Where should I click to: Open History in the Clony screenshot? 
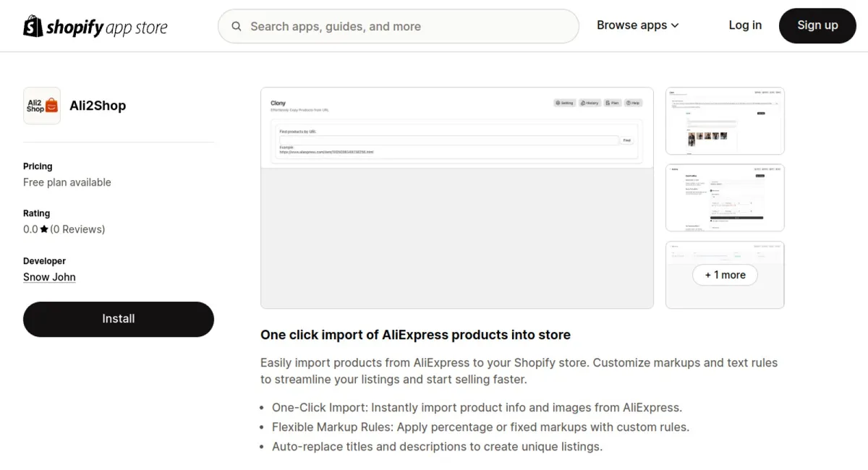(x=590, y=103)
